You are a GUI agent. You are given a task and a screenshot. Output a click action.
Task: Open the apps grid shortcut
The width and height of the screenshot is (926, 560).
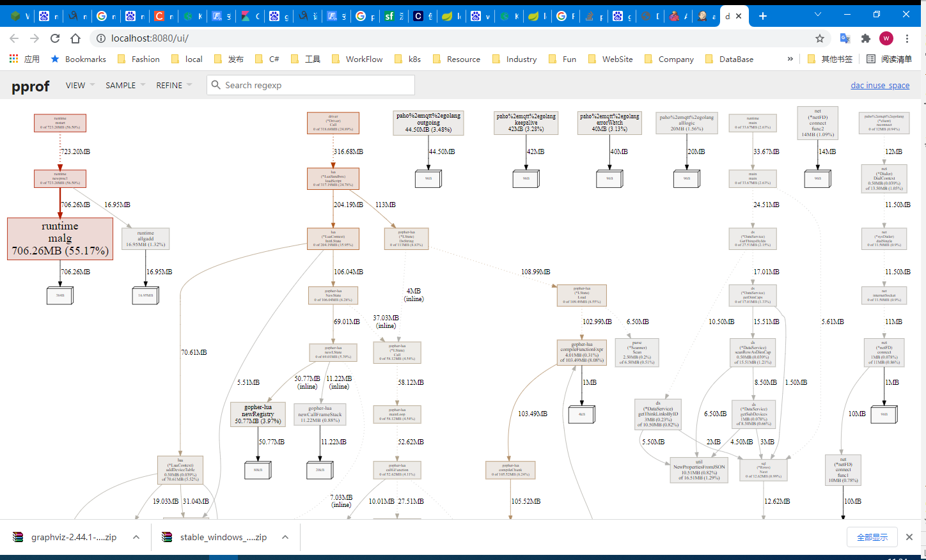point(14,59)
